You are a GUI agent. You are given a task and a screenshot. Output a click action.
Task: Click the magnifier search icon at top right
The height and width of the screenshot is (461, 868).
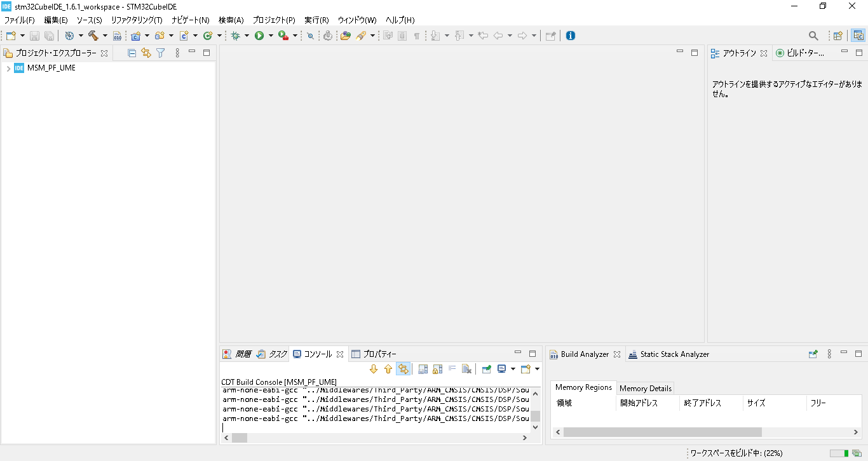[813, 36]
